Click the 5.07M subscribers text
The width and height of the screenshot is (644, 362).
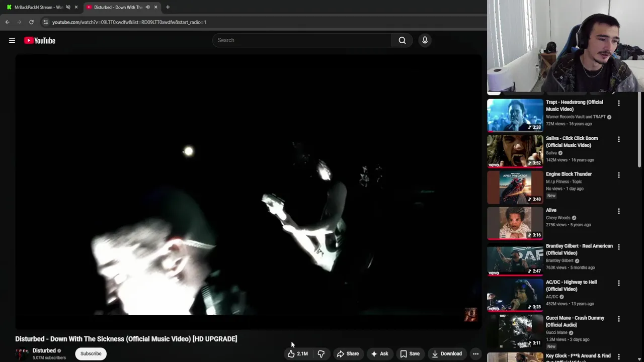pyautogui.click(x=49, y=358)
